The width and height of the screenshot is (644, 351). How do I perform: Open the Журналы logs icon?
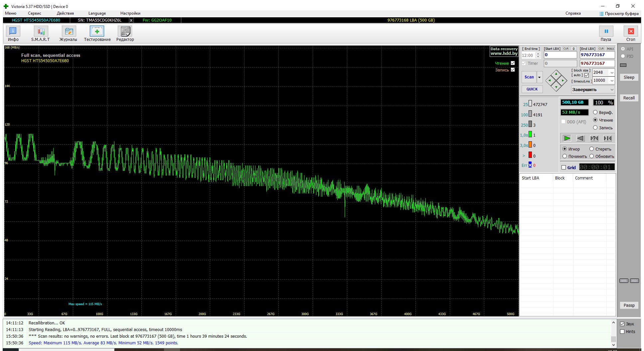[69, 34]
